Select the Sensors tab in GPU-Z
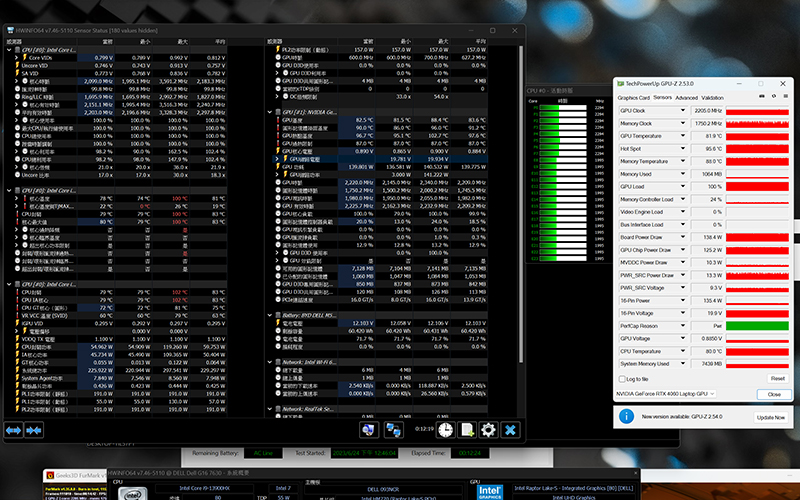The width and height of the screenshot is (800, 500). coord(662,97)
